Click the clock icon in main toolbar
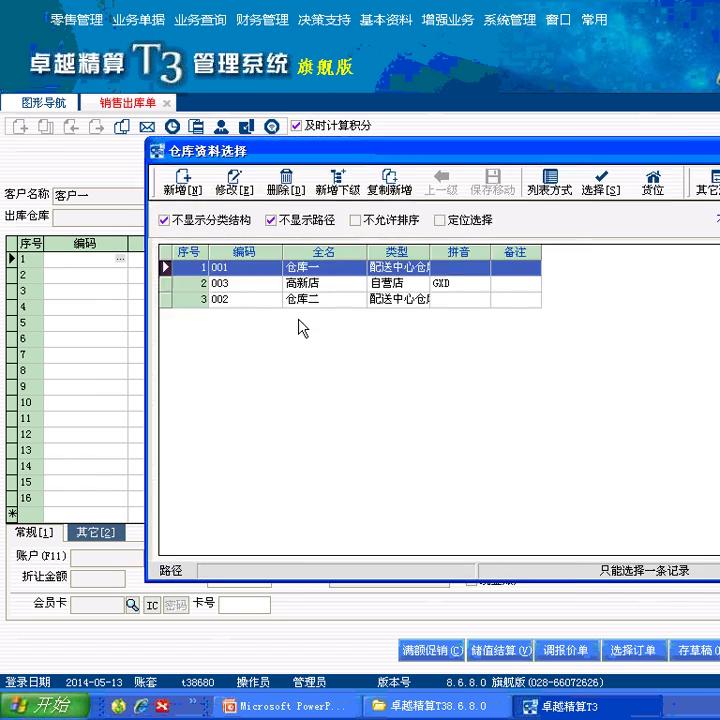The width and height of the screenshot is (720, 720). tap(172, 126)
